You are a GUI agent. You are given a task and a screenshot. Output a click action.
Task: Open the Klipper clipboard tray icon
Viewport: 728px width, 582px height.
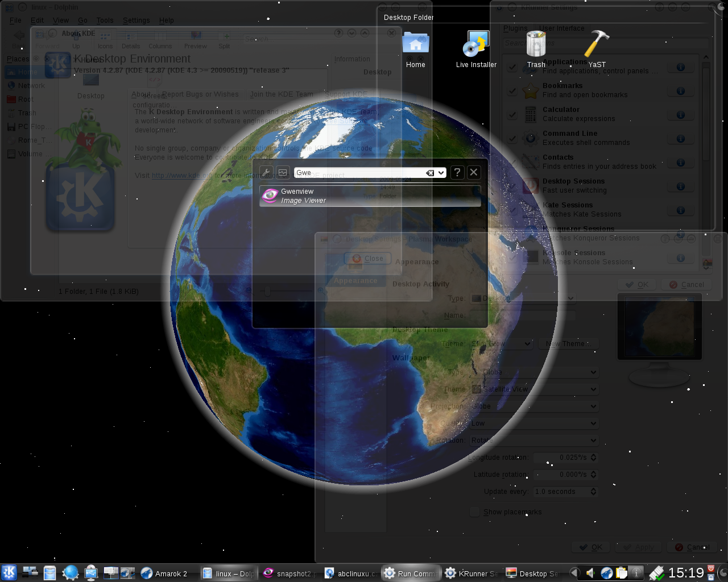(621, 573)
